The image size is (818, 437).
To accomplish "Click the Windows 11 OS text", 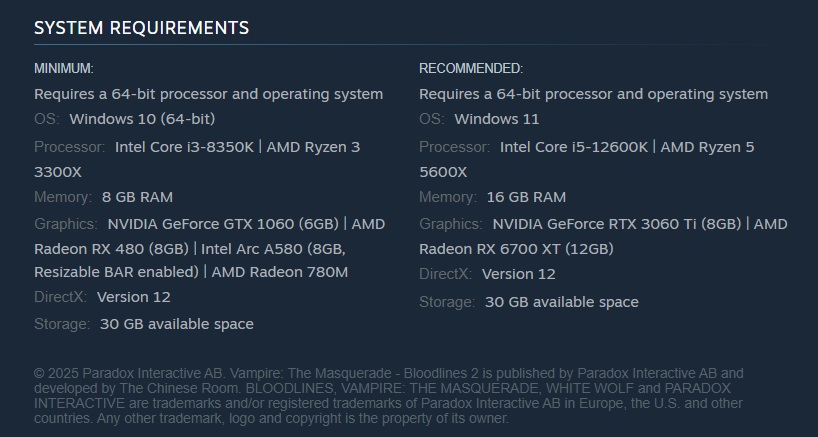I will coord(496,119).
